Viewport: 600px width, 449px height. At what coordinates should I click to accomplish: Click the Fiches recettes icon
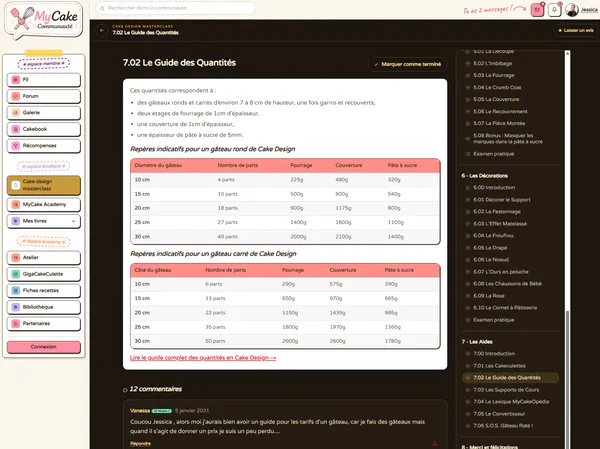(16, 291)
